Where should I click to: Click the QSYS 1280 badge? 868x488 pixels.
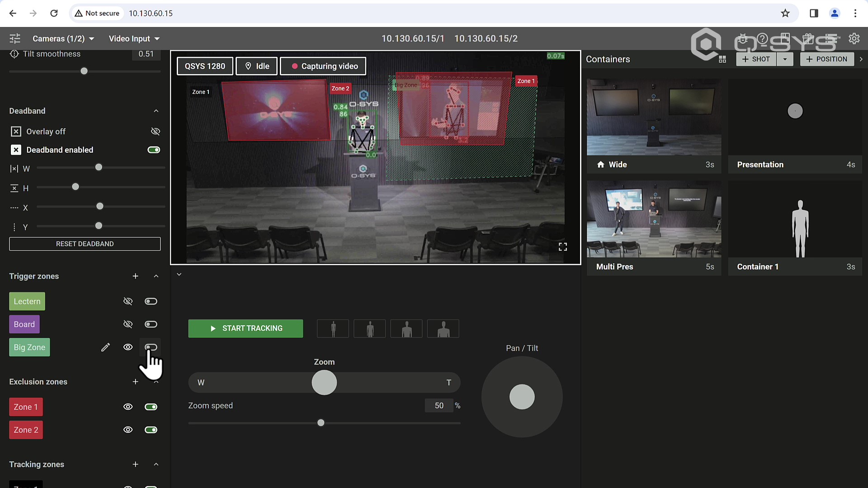(205, 66)
